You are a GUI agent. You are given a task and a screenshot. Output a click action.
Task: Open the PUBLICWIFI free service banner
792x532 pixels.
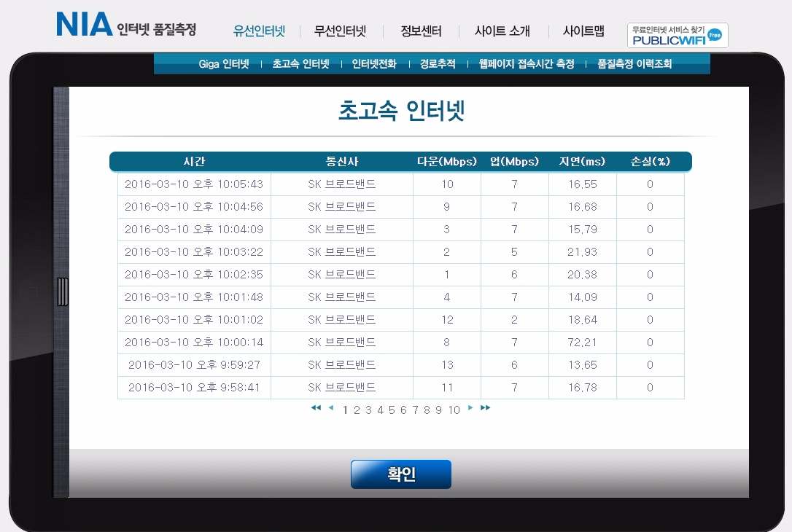pos(678,35)
